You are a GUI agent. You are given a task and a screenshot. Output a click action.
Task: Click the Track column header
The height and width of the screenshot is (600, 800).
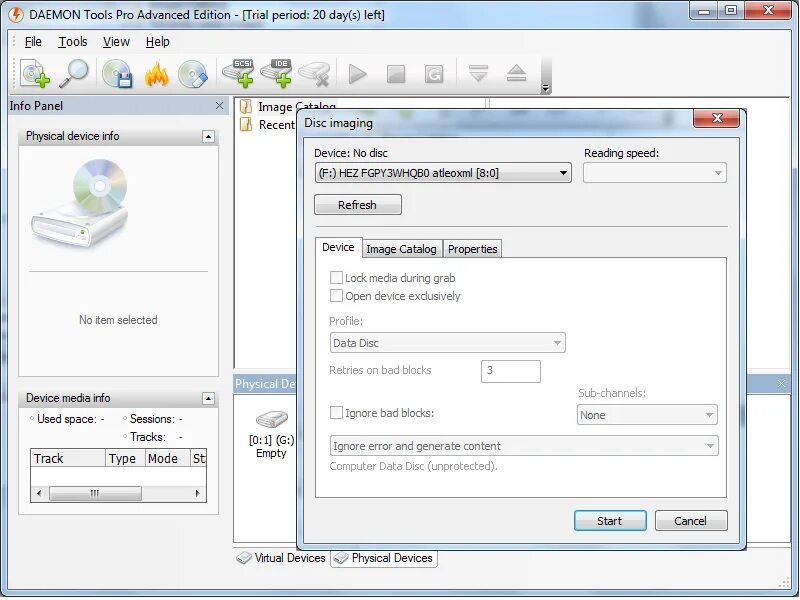68,458
